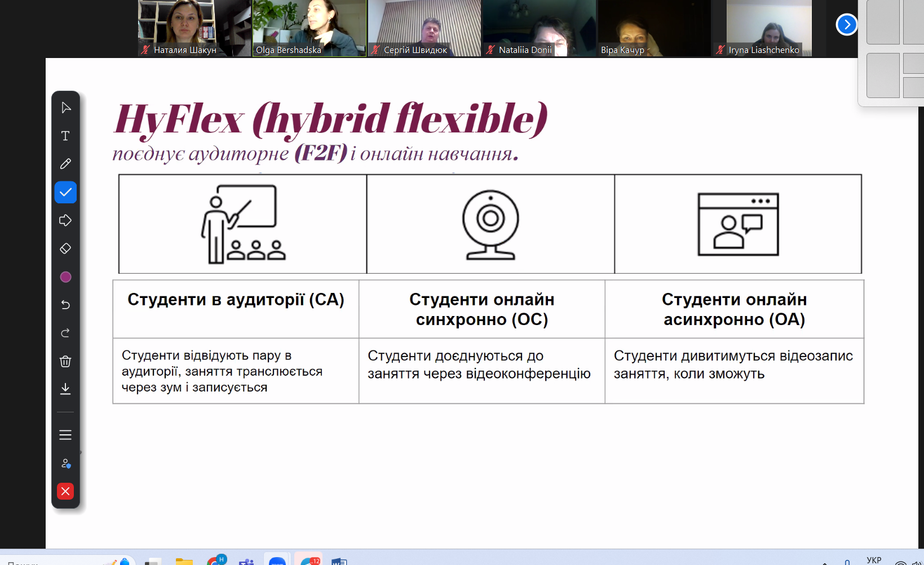Open Microsoft Teams from the taskbar
Image resolution: width=924 pixels, height=565 pixels.
click(246, 561)
